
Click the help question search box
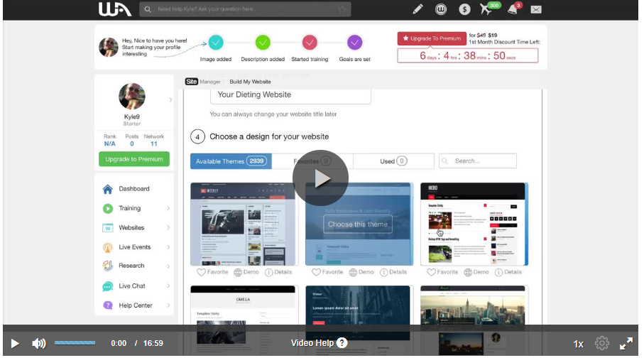[245, 9]
